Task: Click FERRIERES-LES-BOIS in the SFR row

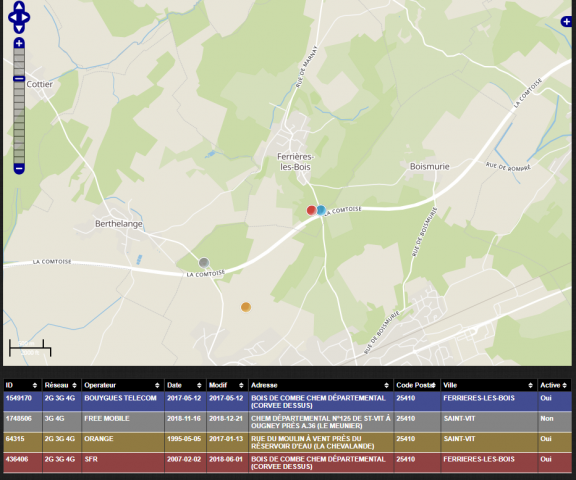Action: point(479,459)
